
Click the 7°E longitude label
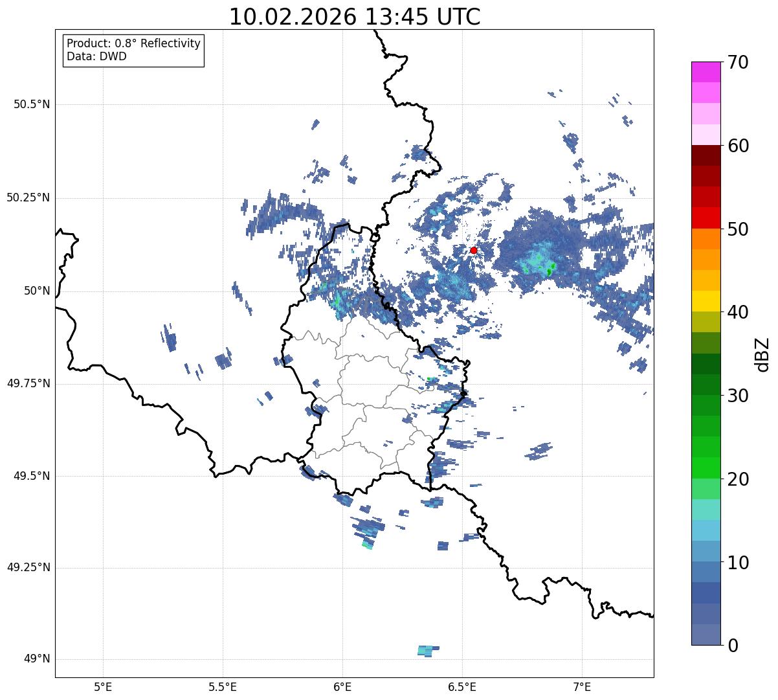coord(582,686)
